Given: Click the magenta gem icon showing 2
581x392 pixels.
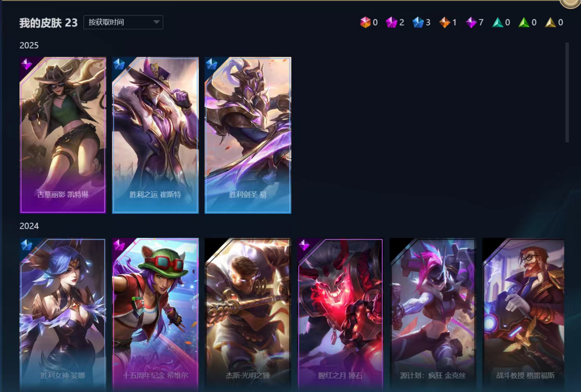Looking at the screenshot, I should (391, 22).
